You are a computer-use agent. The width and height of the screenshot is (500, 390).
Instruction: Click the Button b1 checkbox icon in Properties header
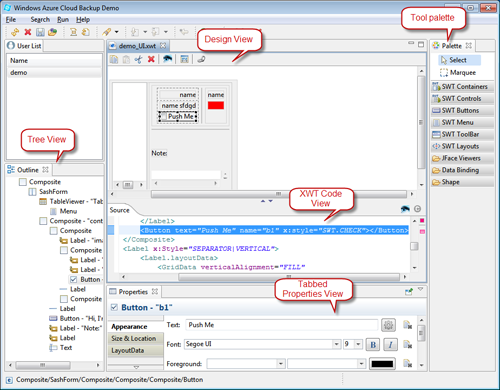point(114,307)
